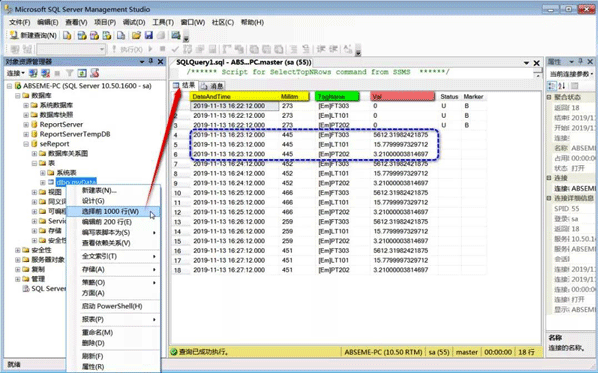Click the red Val column header
Screen dimensions: 600x373
pyautogui.click(x=402, y=96)
